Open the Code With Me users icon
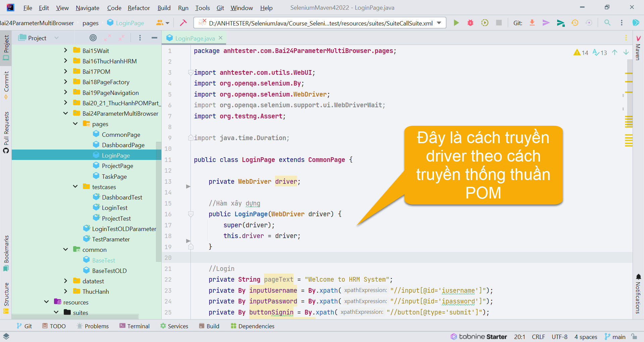This screenshot has width=644, height=342. tap(163, 23)
